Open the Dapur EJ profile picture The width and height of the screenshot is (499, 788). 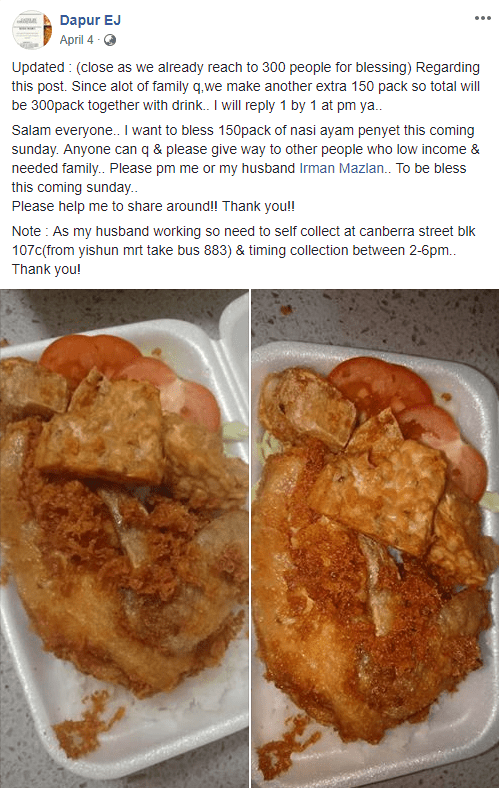32,30
